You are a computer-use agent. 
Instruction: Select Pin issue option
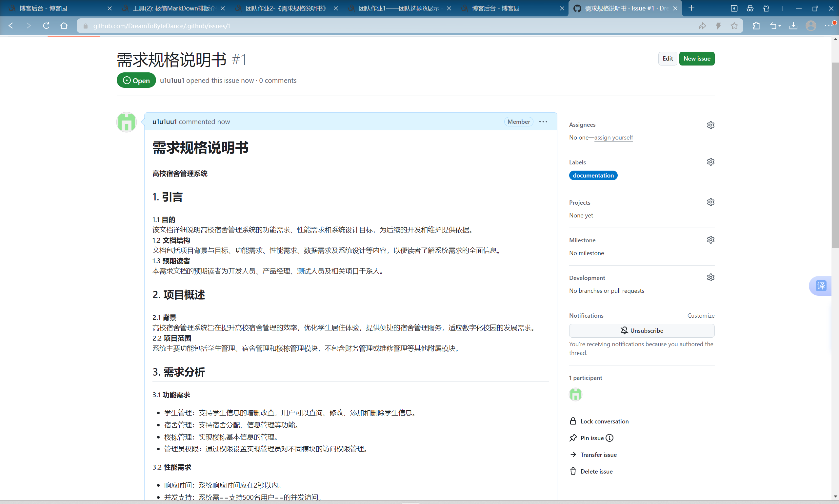pyautogui.click(x=591, y=438)
